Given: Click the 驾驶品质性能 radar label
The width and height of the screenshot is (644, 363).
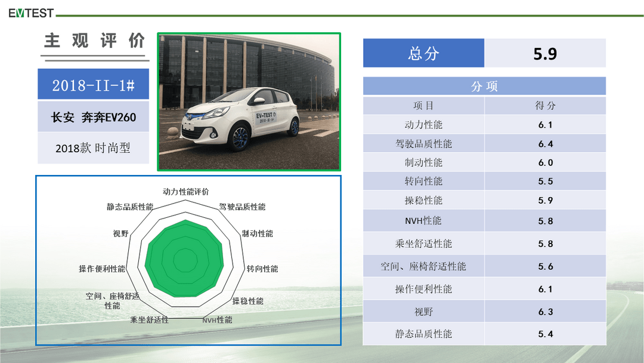Looking at the screenshot, I should (242, 207).
